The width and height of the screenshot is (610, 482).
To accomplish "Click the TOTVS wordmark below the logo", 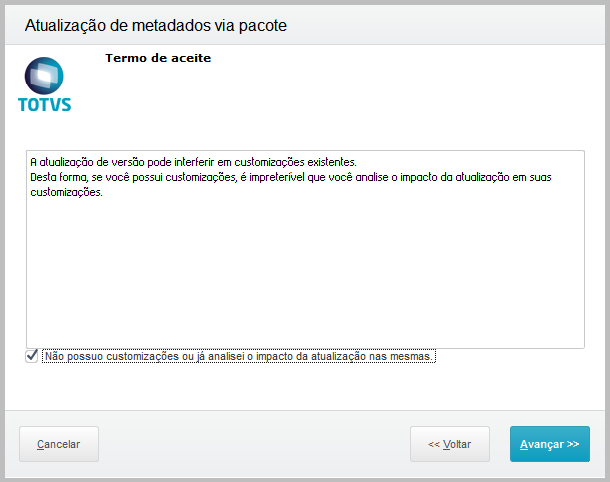I will 45,105.
